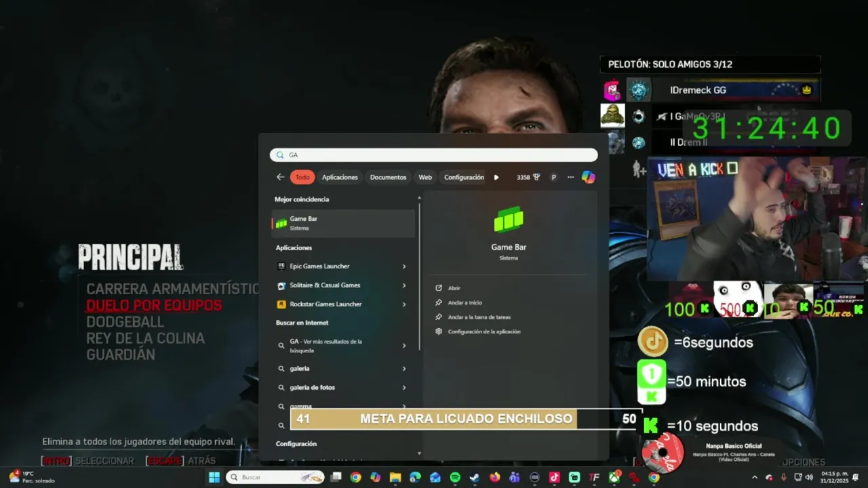868x488 pixels.
Task: Open the P profile account button
Action: [553, 177]
